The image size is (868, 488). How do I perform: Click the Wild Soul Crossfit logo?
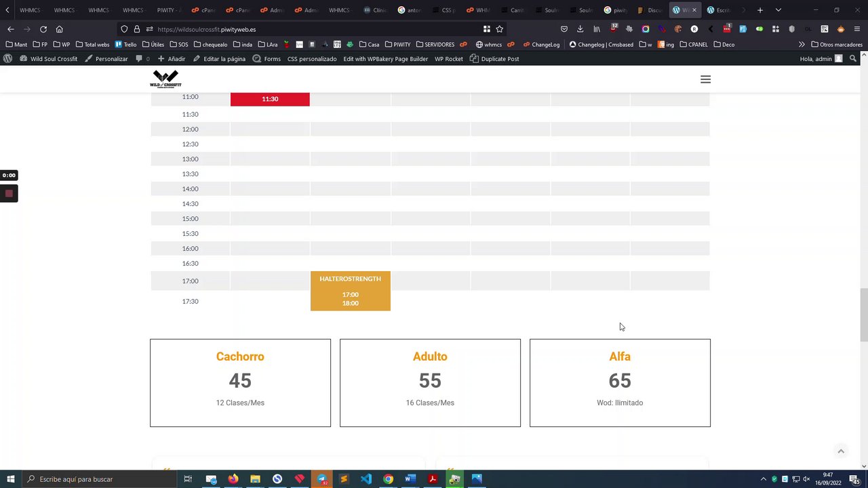(x=165, y=79)
